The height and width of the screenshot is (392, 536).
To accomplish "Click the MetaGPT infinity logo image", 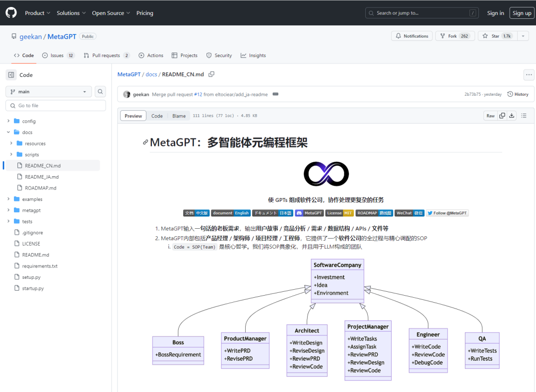I will [327, 174].
